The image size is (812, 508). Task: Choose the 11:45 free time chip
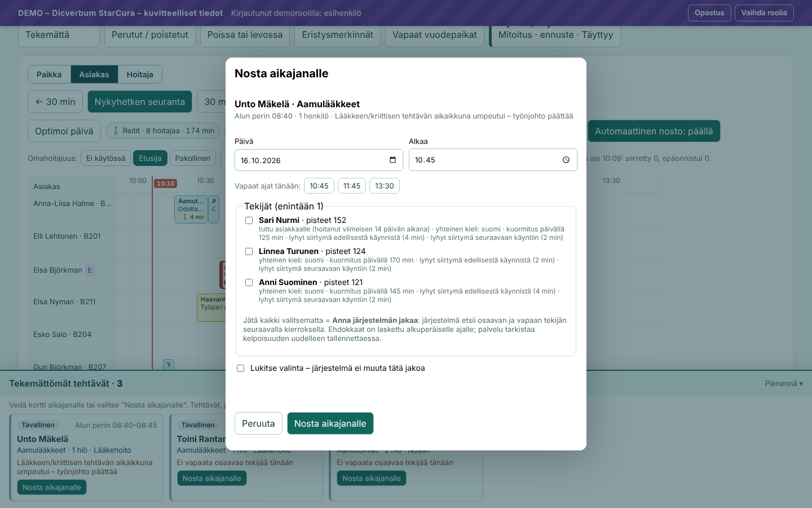coord(352,186)
